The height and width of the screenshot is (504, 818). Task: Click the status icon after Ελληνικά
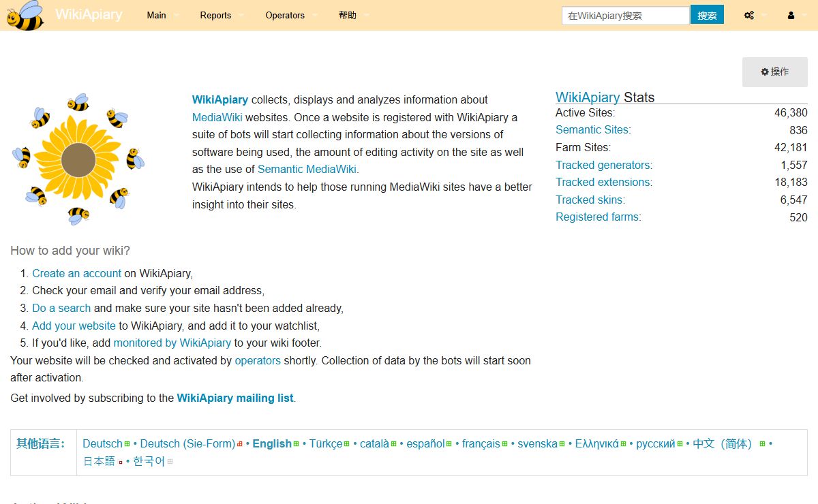(x=623, y=444)
